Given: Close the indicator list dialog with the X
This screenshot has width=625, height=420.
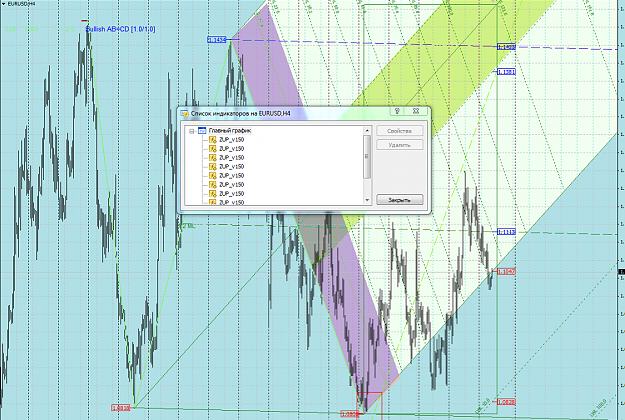Looking at the screenshot, I should [x=416, y=111].
